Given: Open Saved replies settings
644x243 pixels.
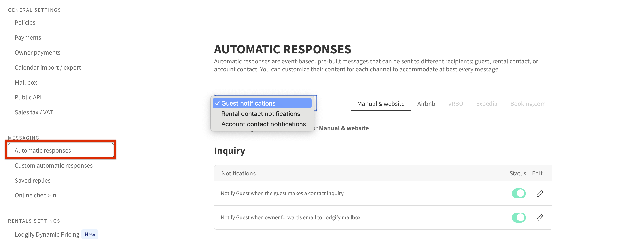Looking at the screenshot, I should click(x=32, y=180).
